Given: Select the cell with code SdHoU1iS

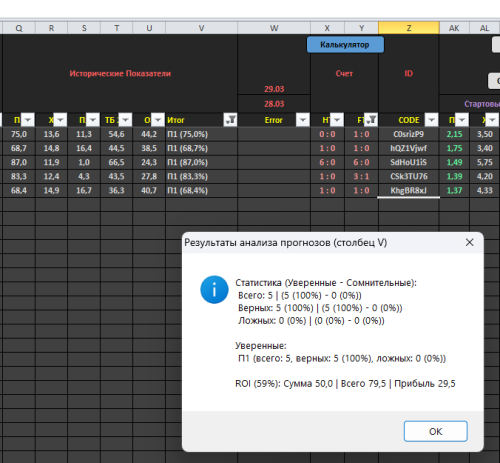Looking at the screenshot, I should click(409, 162).
